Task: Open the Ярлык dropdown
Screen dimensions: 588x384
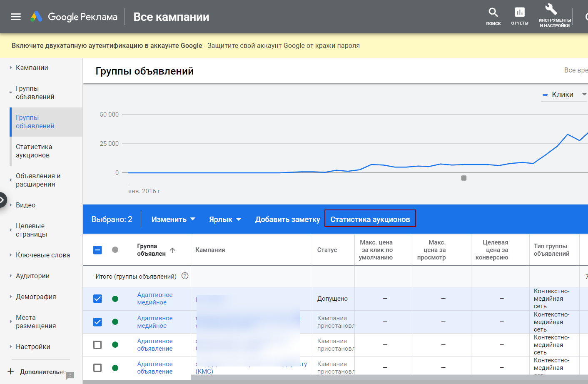Action: click(x=225, y=219)
